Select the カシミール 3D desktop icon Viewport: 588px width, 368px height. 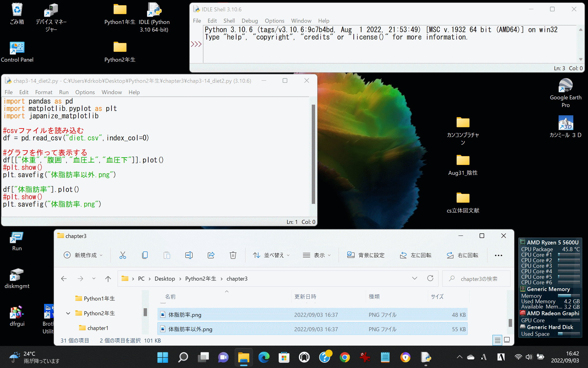pos(566,127)
